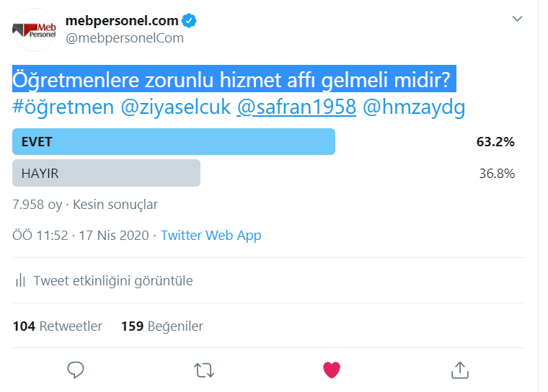Open the @ziyaselcuk mention
This screenshot has height=392, width=548.
tap(175, 107)
